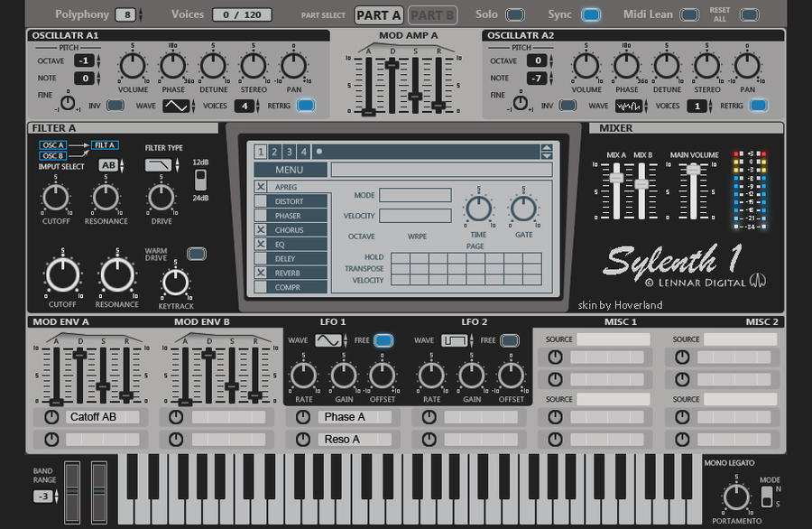Viewport: 812px width, 529px height.
Task: Click the Keytrack knob
Action: pos(176,283)
